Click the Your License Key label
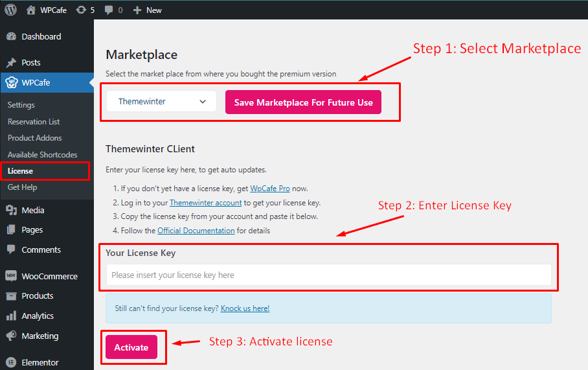This screenshot has height=370, width=588. (141, 253)
